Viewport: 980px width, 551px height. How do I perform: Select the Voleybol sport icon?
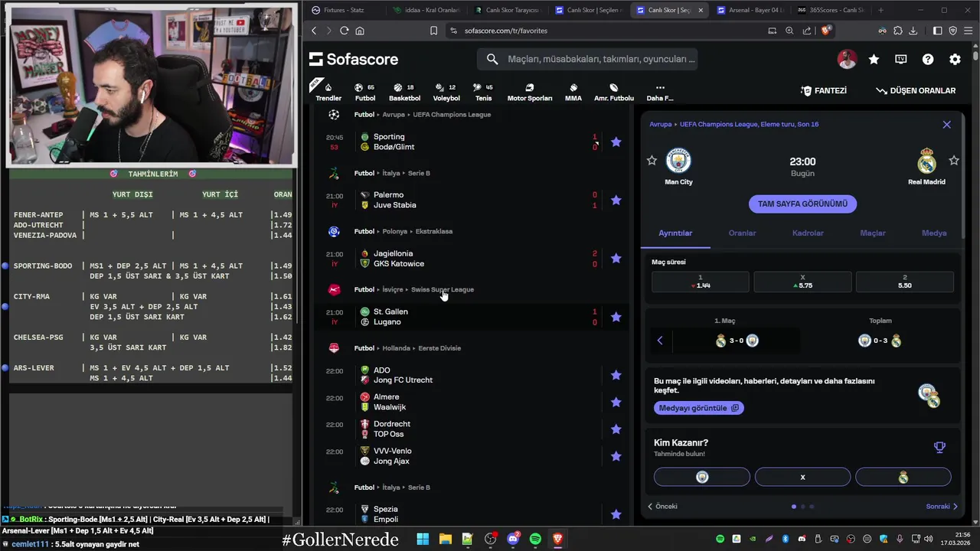(446, 91)
